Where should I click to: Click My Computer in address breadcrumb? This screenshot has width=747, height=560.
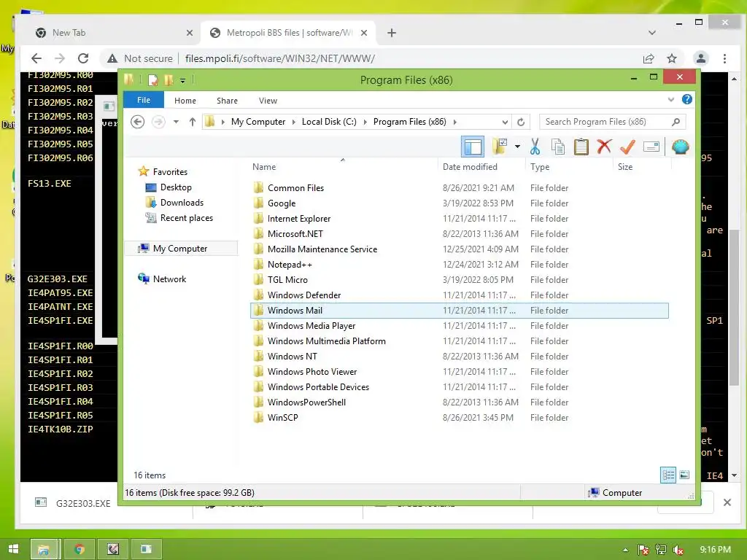coord(258,122)
